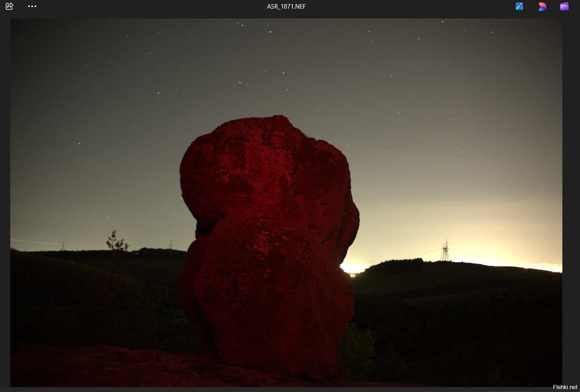
Task: Open the three-dots See more menu
Action: 32,6
